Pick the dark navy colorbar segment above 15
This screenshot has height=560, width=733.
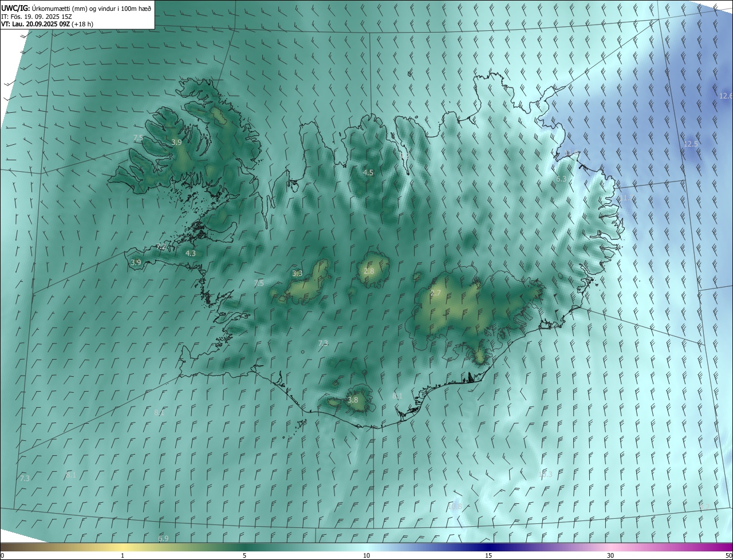(488, 547)
